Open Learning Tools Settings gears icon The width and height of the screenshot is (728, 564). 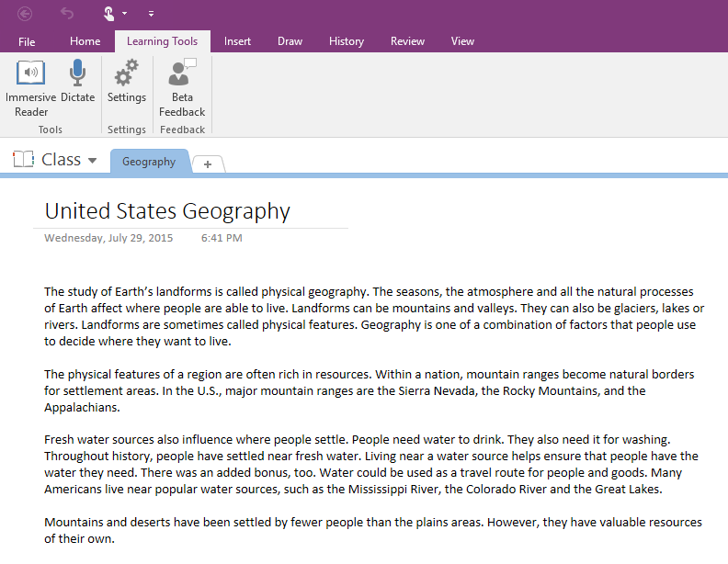coord(127,81)
